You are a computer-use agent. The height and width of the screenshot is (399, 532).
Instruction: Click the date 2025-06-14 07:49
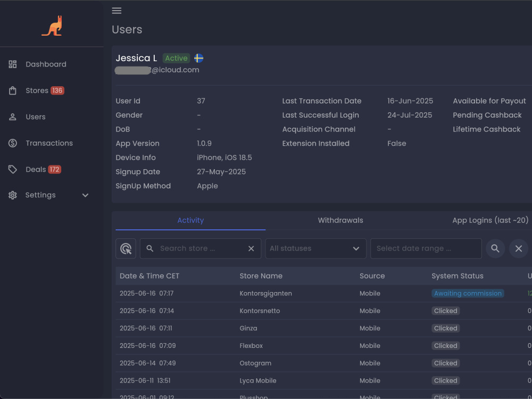147,363
